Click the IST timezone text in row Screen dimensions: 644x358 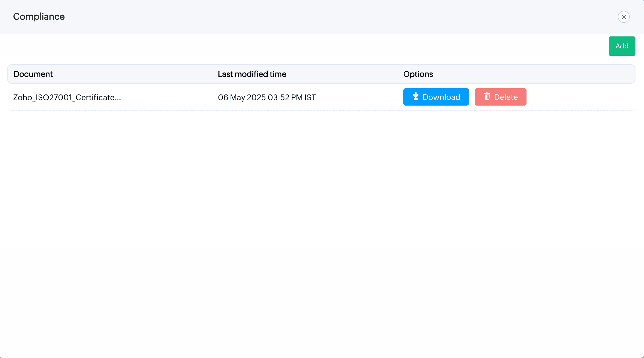point(310,97)
